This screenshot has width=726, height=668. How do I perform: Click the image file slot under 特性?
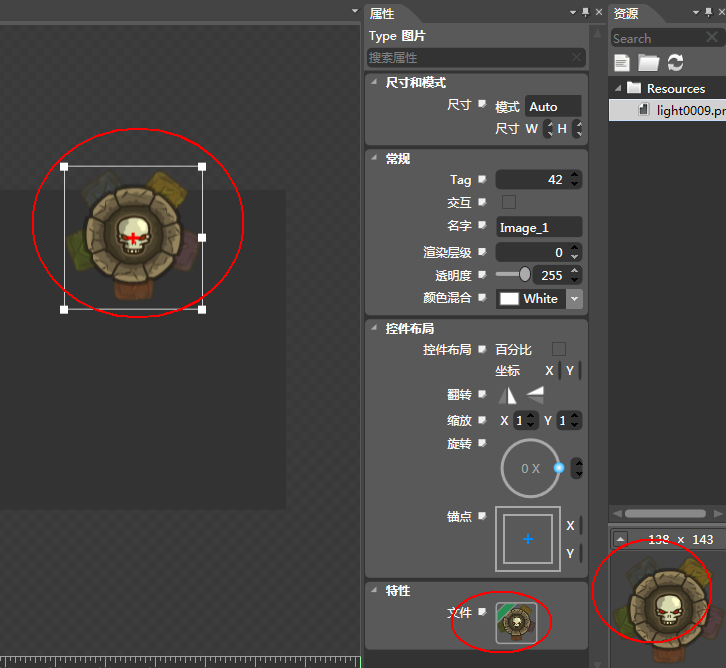516,622
